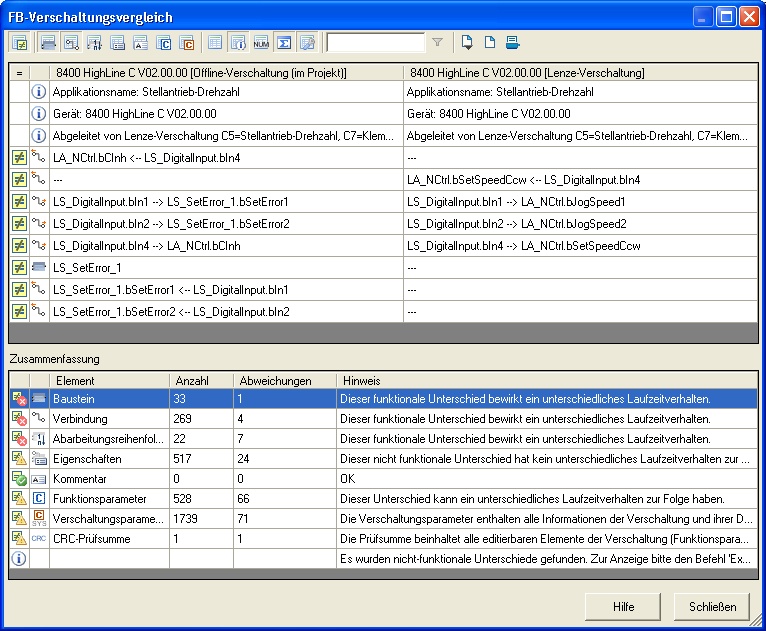
Task: Click the info icon beside Applikationsname row
Action: (x=40, y=92)
